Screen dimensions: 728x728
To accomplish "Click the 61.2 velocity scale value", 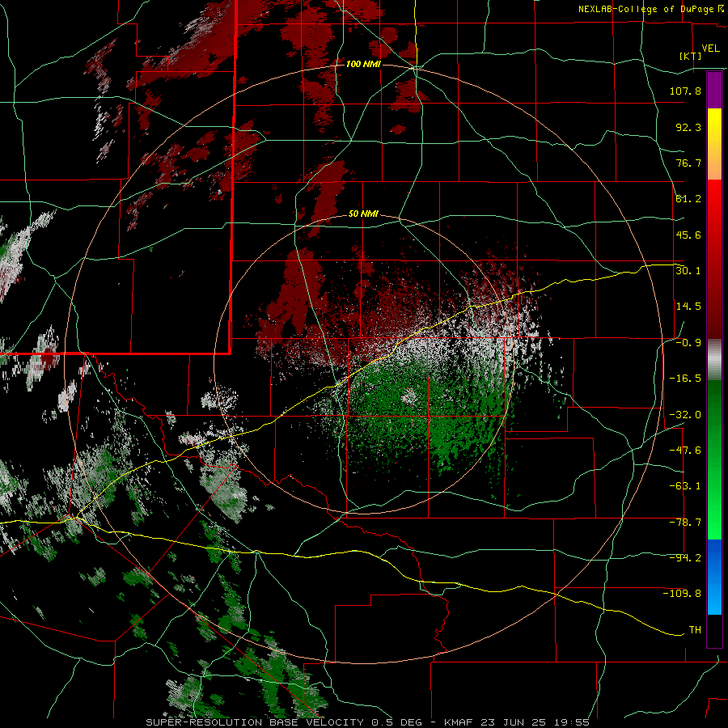I will click(688, 199).
